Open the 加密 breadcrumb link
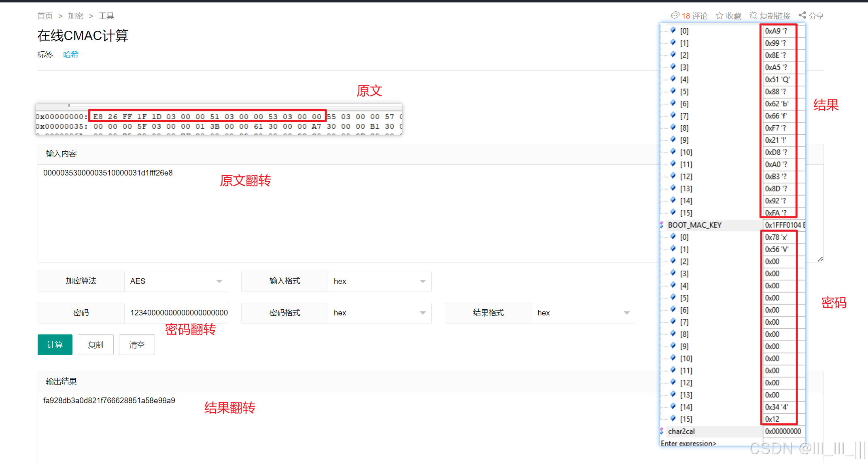The image size is (868, 463). (76, 16)
